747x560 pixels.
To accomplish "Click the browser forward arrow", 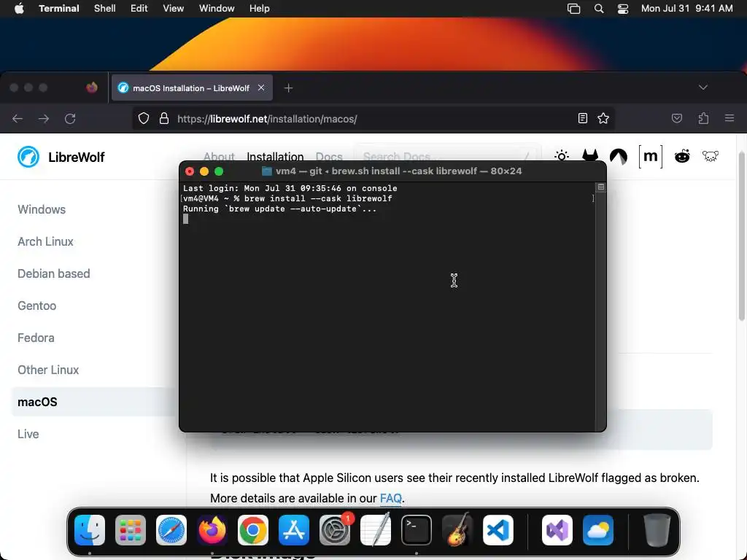I will tap(44, 119).
